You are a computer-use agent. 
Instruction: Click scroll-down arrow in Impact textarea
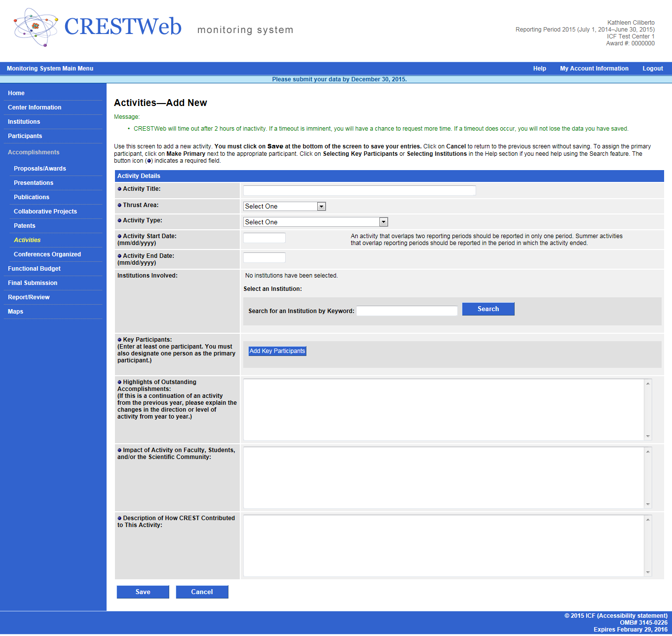[x=648, y=504]
